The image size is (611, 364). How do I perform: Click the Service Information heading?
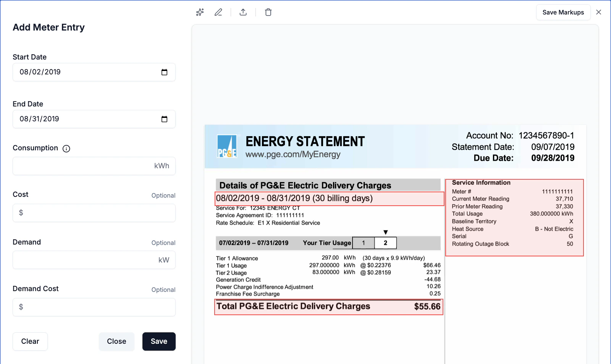[x=481, y=183]
